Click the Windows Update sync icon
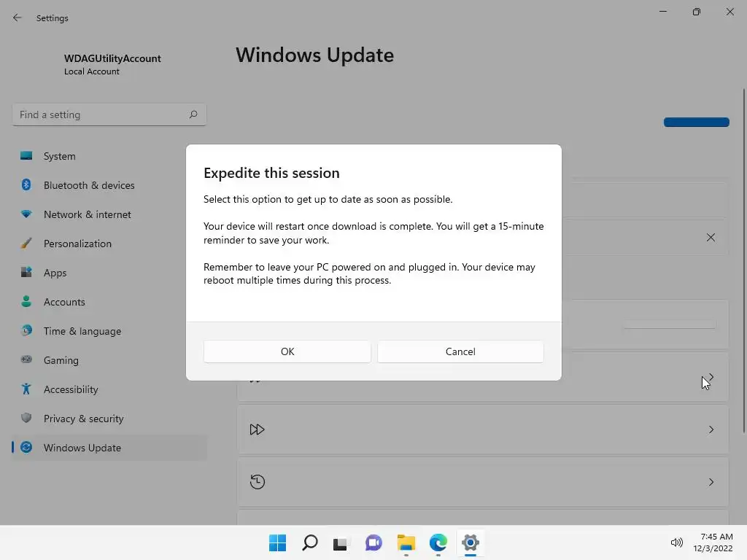This screenshot has width=747, height=560. coord(26,447)
